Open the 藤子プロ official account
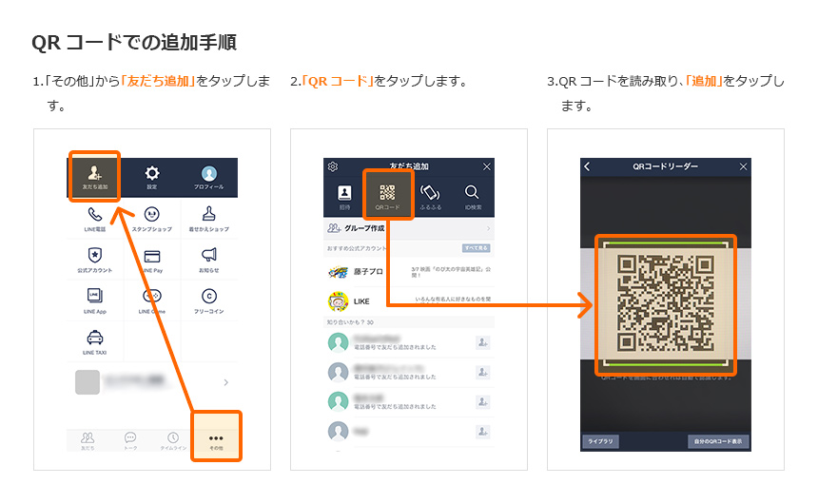Screen dimensions: 818x504 tap(409, 272)
